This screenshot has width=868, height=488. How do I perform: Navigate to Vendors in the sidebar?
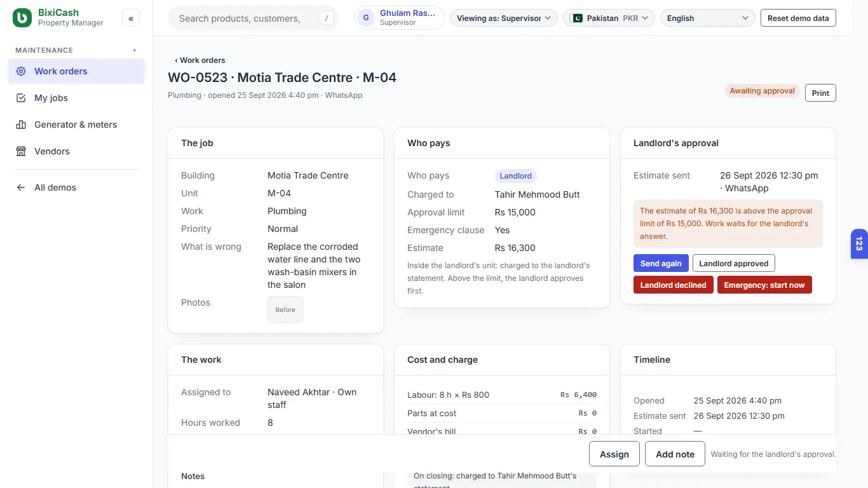pos(76,151)
